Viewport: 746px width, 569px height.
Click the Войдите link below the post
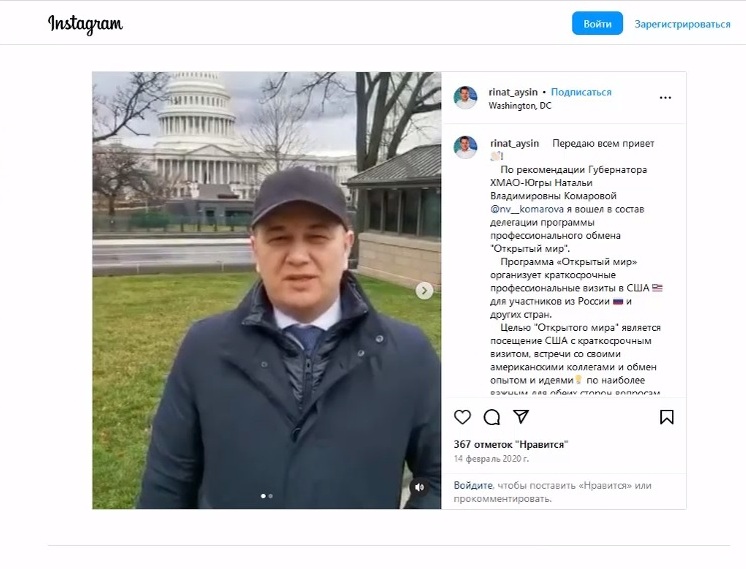click(x=473, y=486)
